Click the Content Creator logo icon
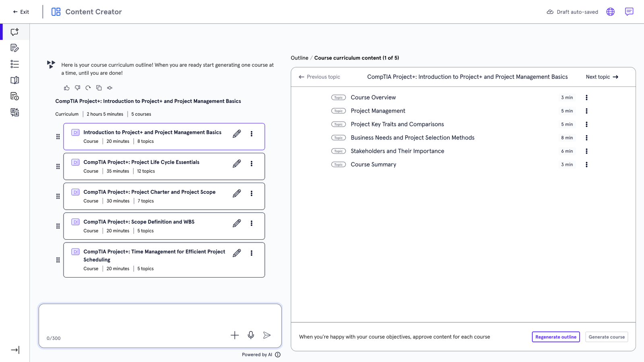Image resolution: width=644 pixels, height=362 pixels. coord(56,12)
